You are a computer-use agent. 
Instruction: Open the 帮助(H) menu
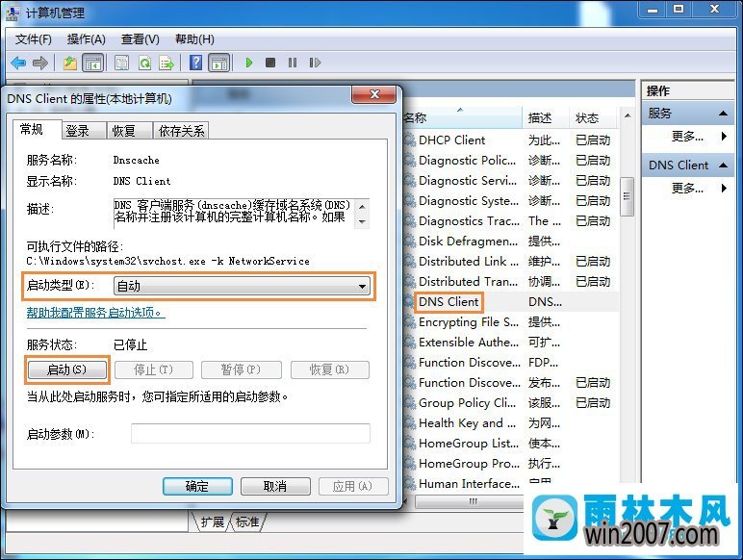click(x=194, y=39)
